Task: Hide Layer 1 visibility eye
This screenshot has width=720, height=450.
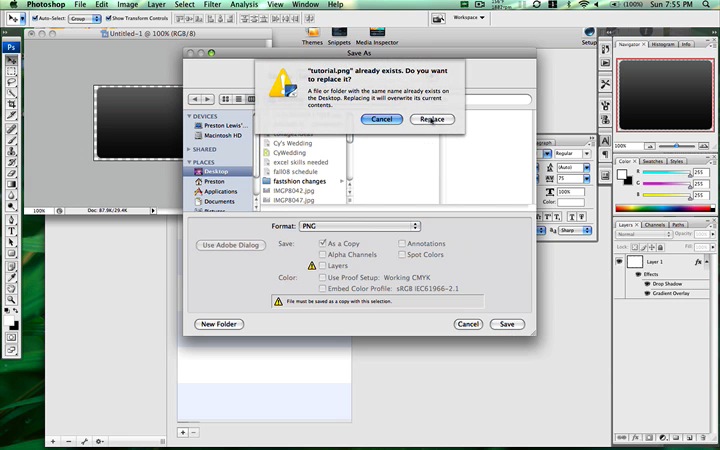Action: [619, 261]
